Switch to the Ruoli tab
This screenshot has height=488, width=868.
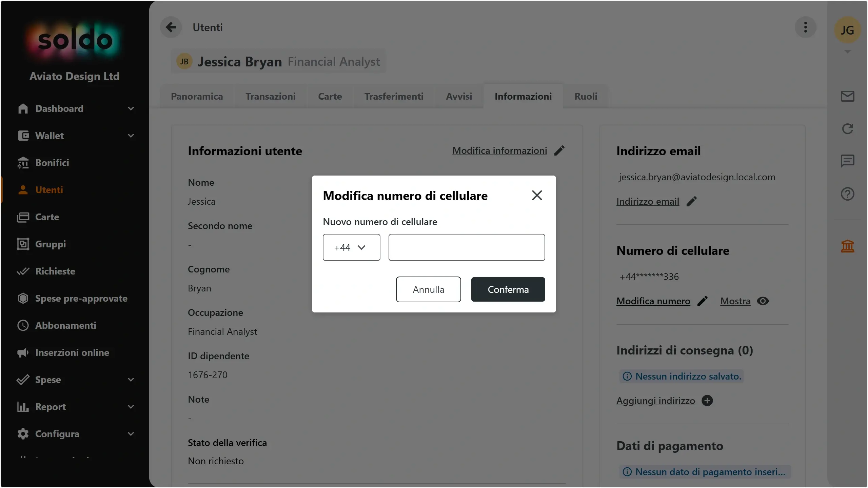pyautogui.click(x=586, y=96)
